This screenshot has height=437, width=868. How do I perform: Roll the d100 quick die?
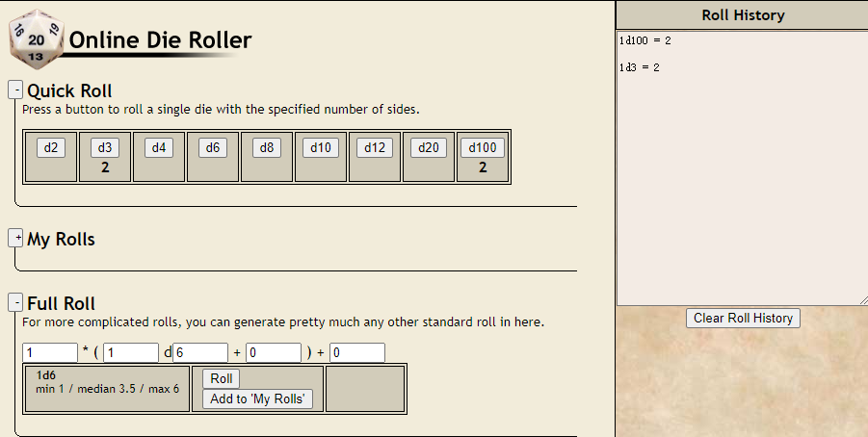483,147
